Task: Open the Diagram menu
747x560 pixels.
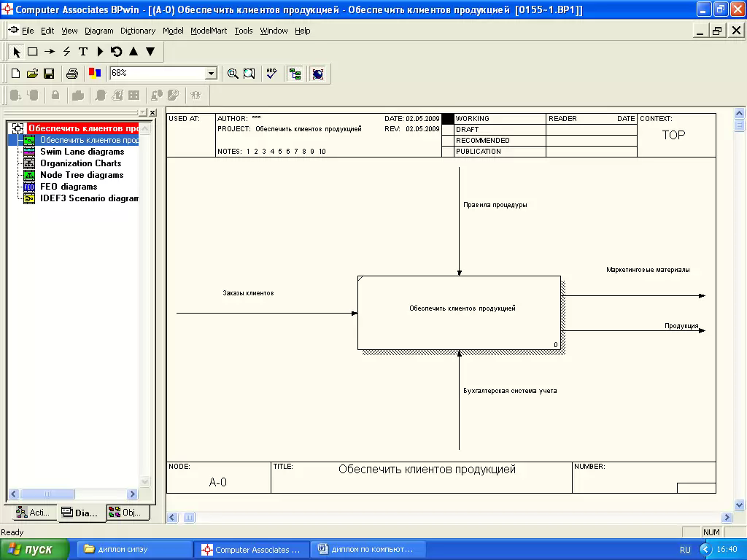Action: pos(98,31)
